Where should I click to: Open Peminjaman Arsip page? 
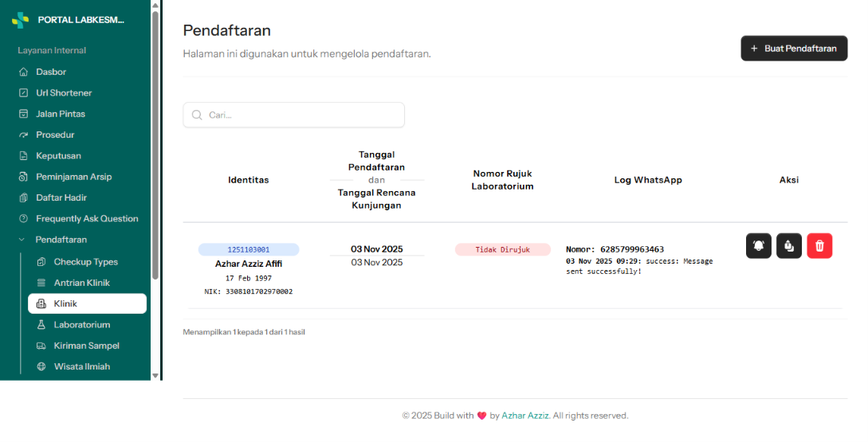coord(75,177)
